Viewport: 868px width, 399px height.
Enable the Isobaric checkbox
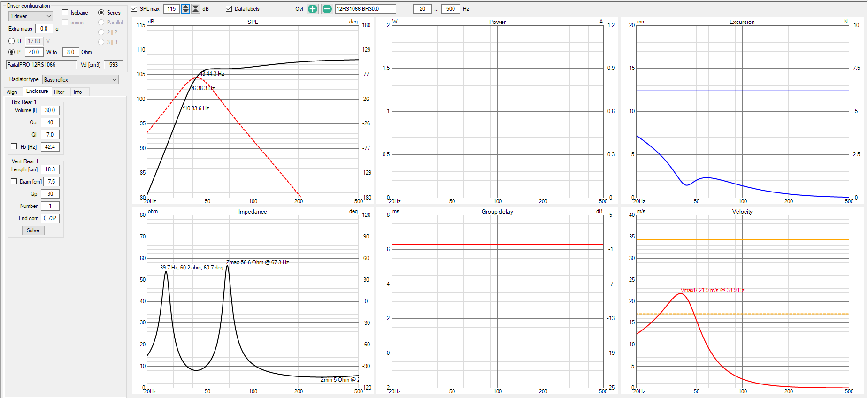65,13
